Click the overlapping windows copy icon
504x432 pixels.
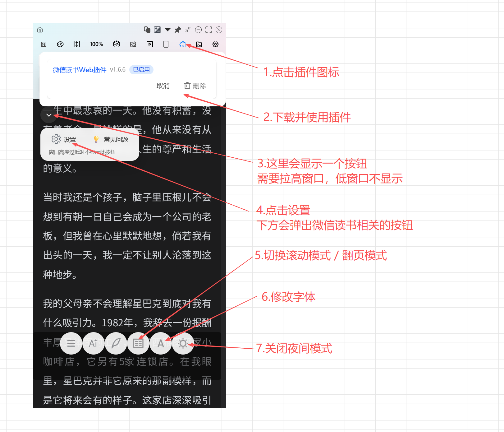point(147,30)
